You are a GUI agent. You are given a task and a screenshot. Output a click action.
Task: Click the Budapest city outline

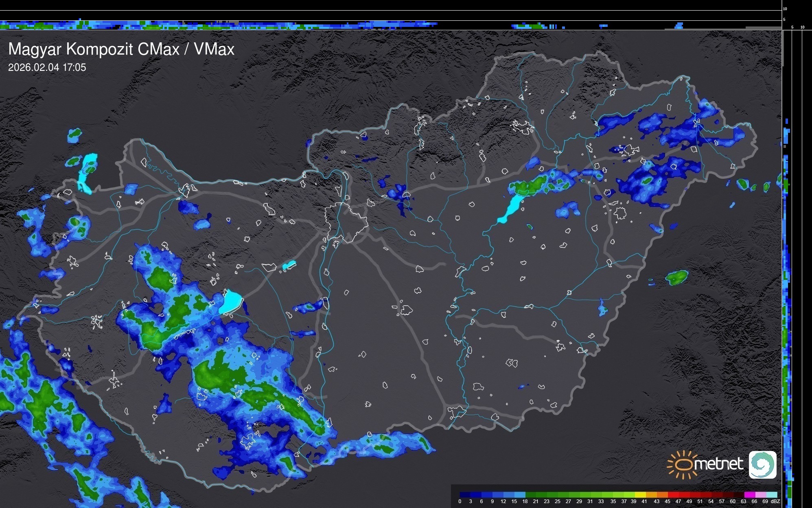346,222
